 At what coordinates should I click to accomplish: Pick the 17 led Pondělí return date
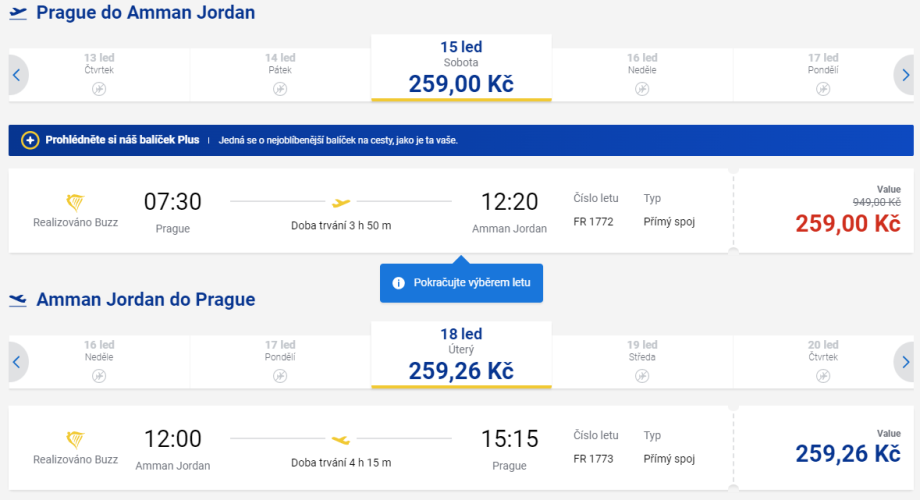point(280,355)
